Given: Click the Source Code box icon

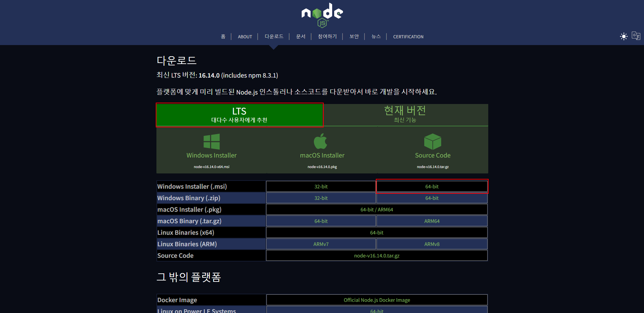Looking at the screenshot, I should coord(433,141).
